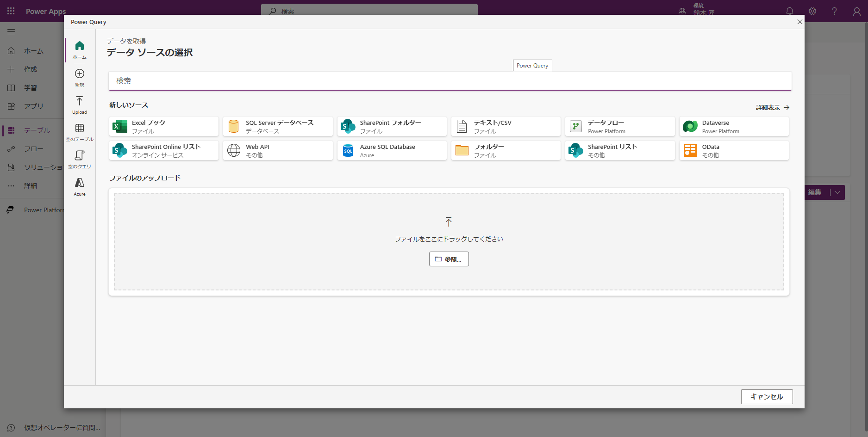The image size is (868, 437).
Task: Collapse the navigation with the hamburger icon
Action: 11,31
